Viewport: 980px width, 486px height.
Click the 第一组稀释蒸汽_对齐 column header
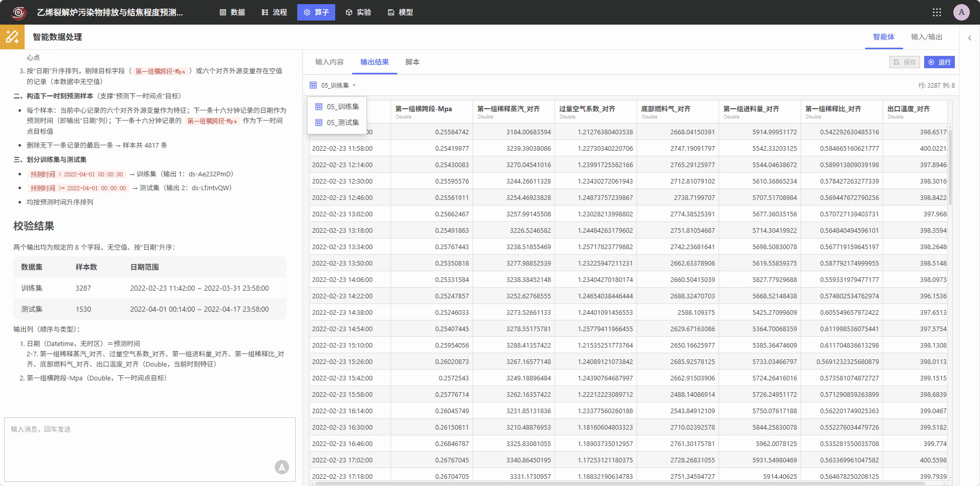coord(514,112)
